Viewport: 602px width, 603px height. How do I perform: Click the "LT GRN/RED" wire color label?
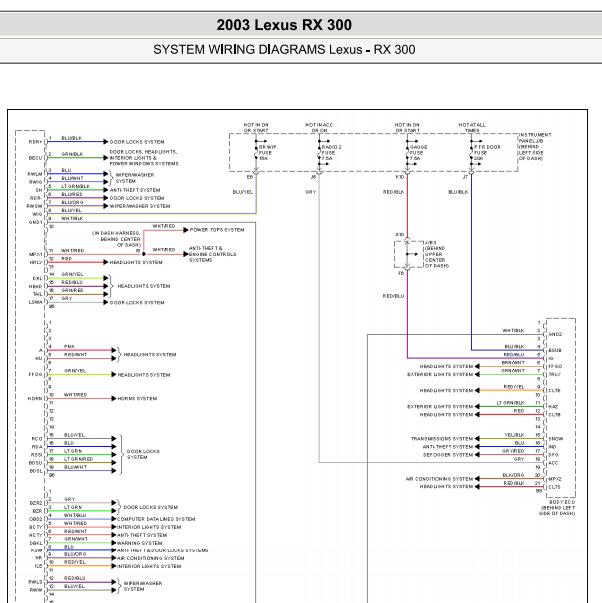point(78,459)
